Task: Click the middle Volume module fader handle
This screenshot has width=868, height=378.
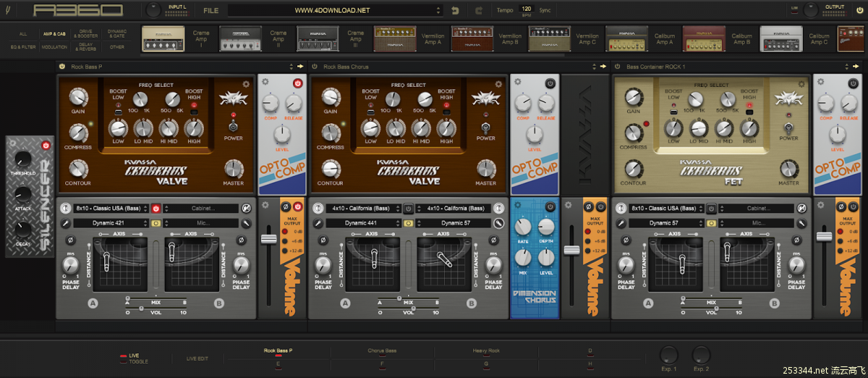Action: 571,250
